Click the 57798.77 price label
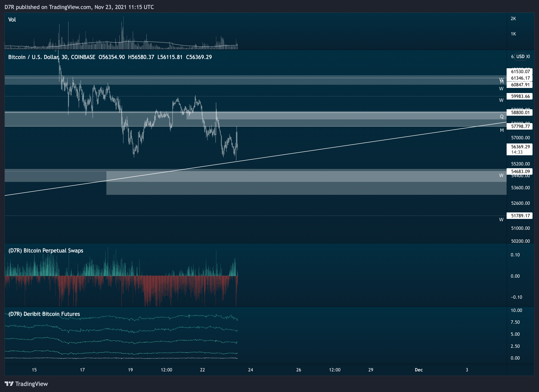The height and width of the screenshot is (392, 539). point(520,126)
